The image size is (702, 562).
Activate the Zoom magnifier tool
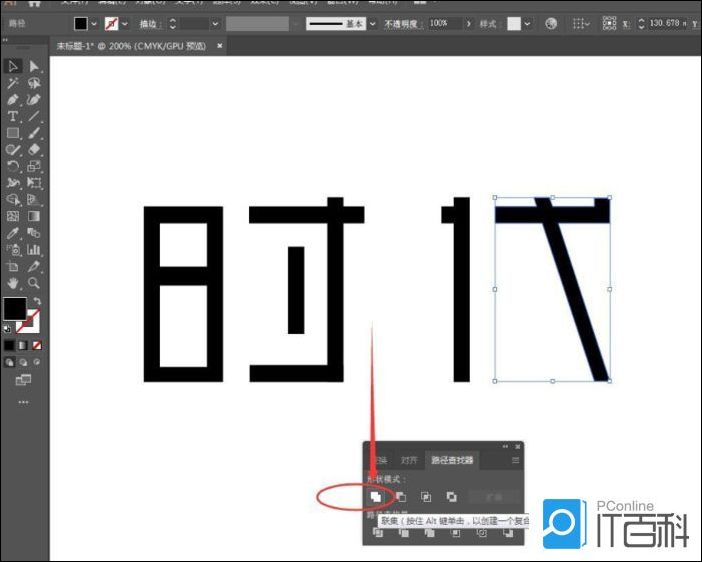coord(35,283)
